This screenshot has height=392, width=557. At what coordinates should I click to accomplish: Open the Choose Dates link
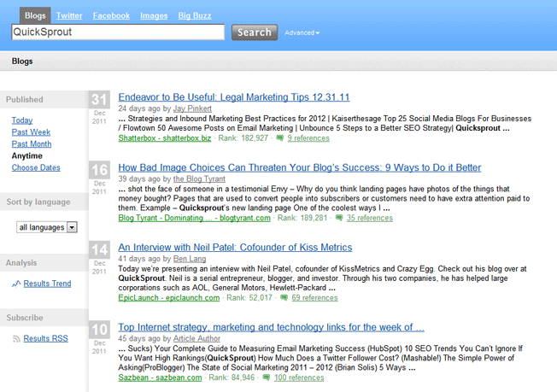point(36,167)
